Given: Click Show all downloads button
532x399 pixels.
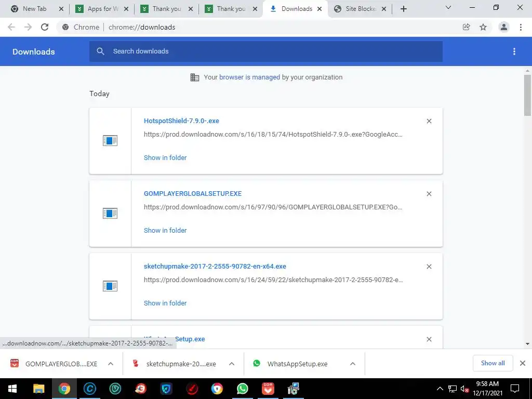Looking at the screenshot, I should 493,363.
